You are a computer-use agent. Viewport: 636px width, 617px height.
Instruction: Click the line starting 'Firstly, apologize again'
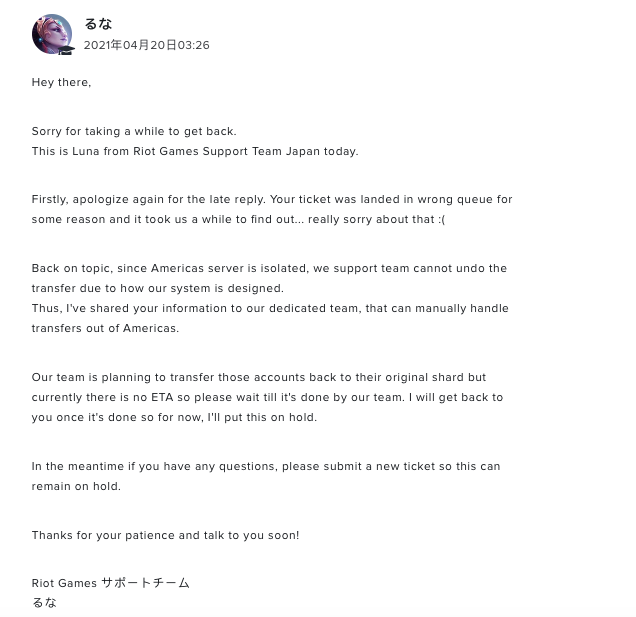[272, 200]
